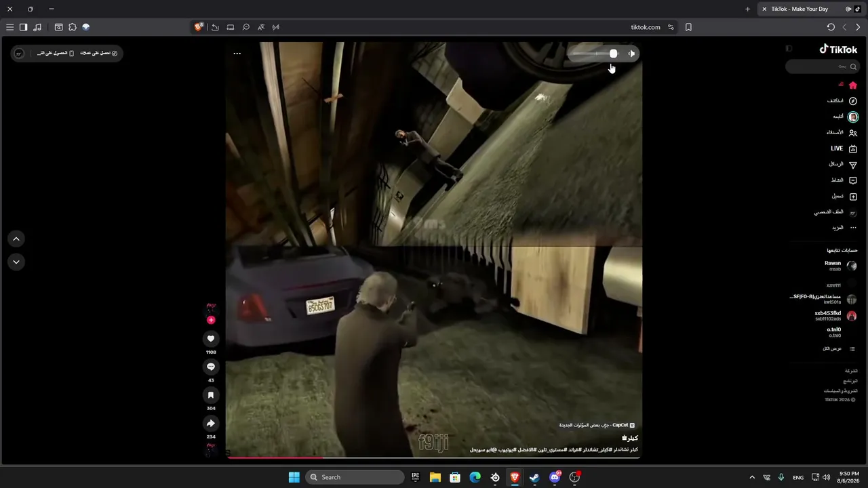Share the video with the arrow icon
Viewport: 868px width, 488px height.
point(211,424)
